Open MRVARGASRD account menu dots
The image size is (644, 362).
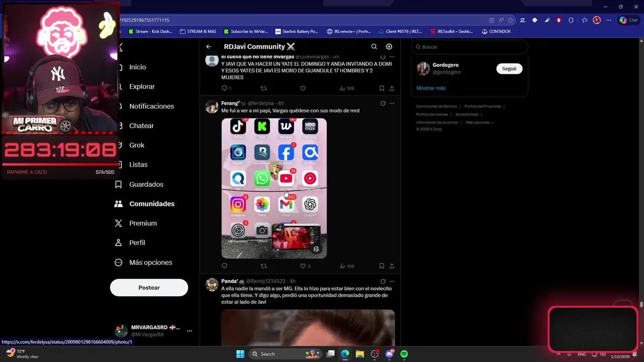coord(190,331)
